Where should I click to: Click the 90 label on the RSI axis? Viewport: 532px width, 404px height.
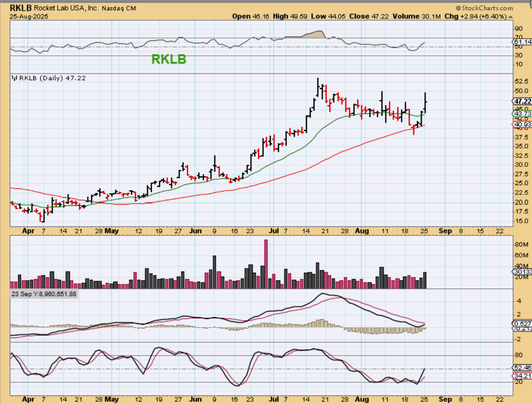click(x=518, y=28)
